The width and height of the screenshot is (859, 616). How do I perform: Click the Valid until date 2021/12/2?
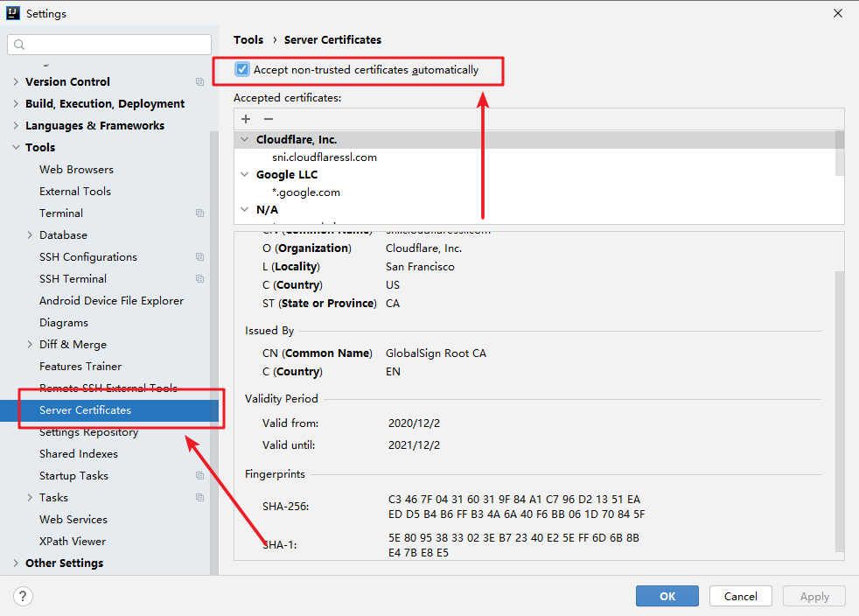[414, 445]
